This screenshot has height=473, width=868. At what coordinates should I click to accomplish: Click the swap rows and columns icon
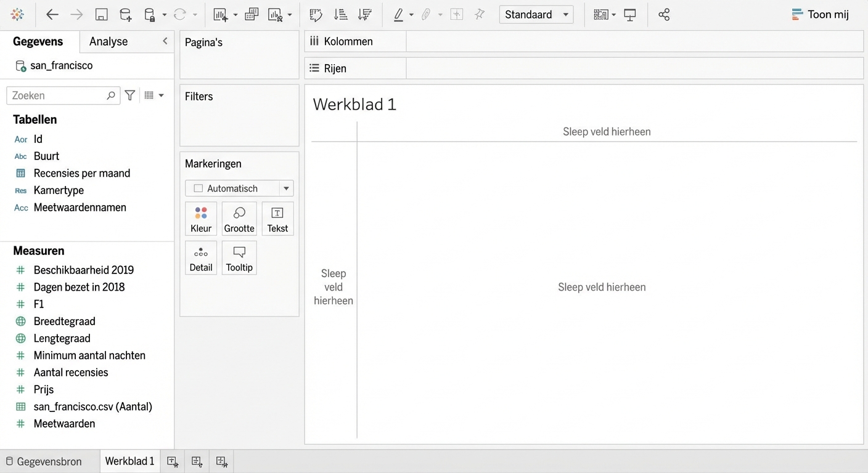point(316,15)
